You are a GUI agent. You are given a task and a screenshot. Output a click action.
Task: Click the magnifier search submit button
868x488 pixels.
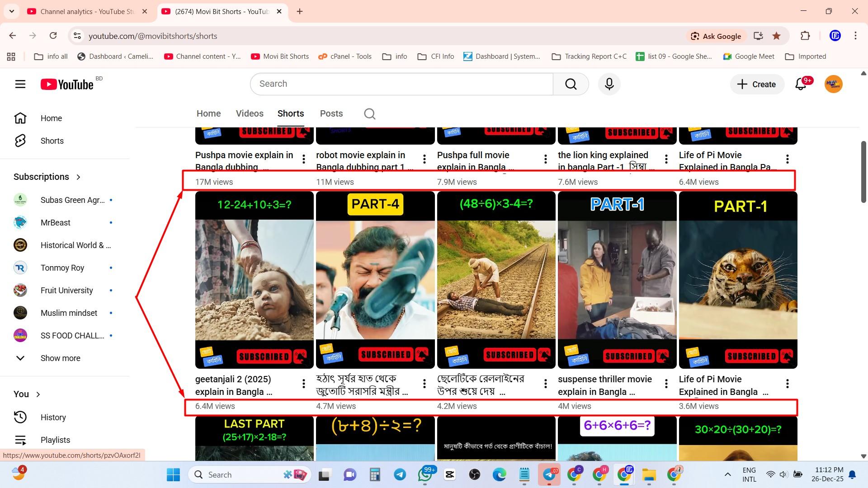571,84
